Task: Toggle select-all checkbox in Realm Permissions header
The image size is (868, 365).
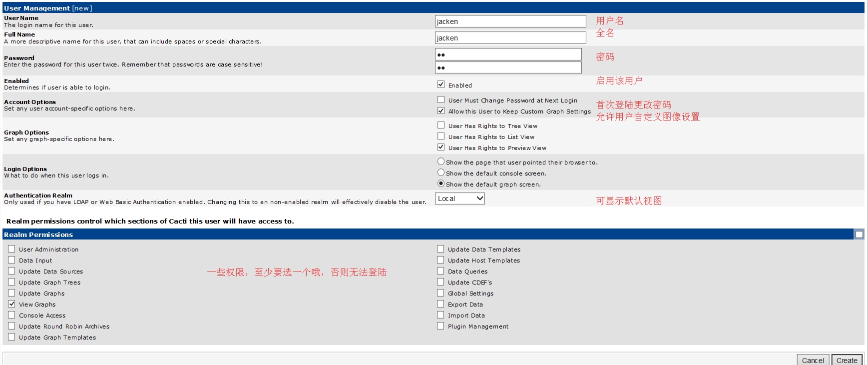Action: [x=859, y=234]
